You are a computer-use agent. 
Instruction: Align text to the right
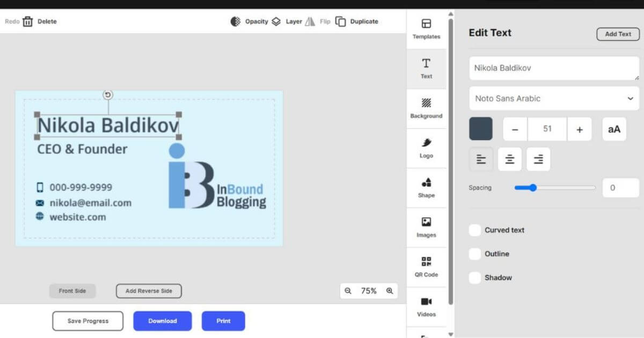538,159
